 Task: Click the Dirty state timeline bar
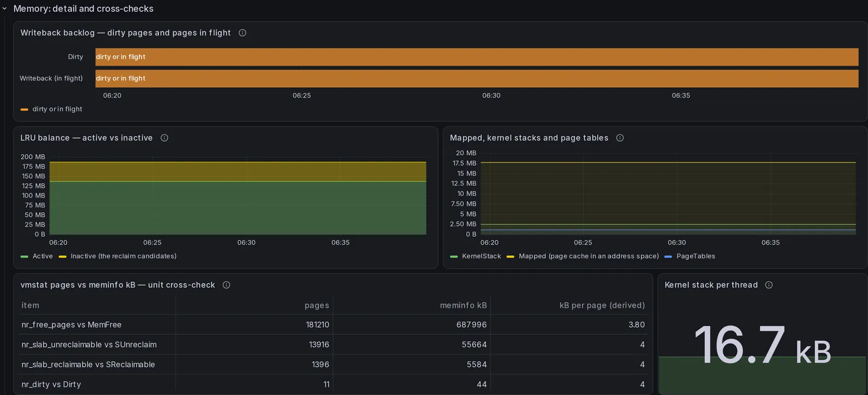pos(477,57)
